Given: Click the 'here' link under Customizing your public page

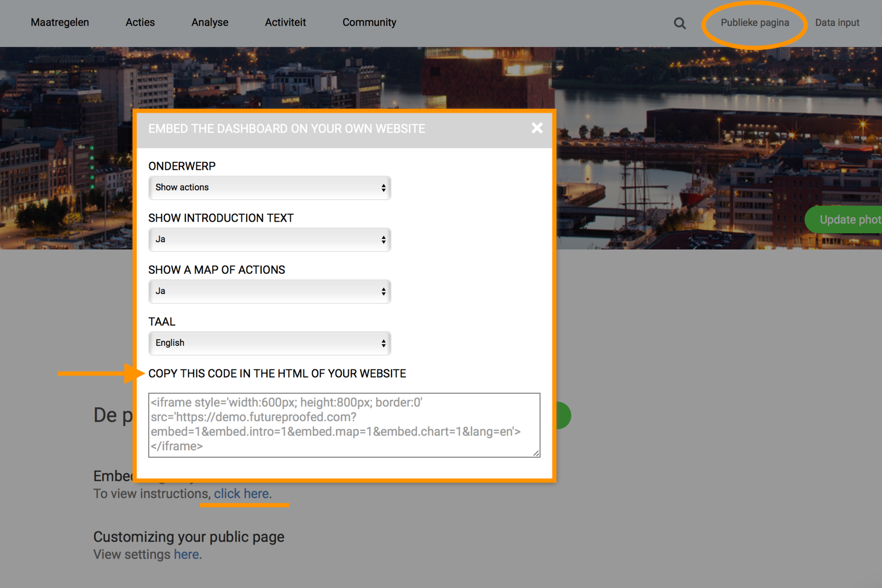Looking at the screenshot, I should 186,554.
